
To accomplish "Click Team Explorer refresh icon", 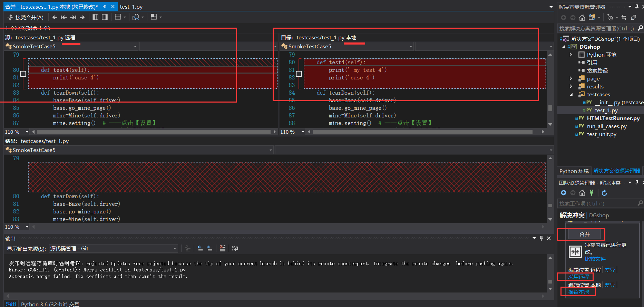I will coord(604,193).
